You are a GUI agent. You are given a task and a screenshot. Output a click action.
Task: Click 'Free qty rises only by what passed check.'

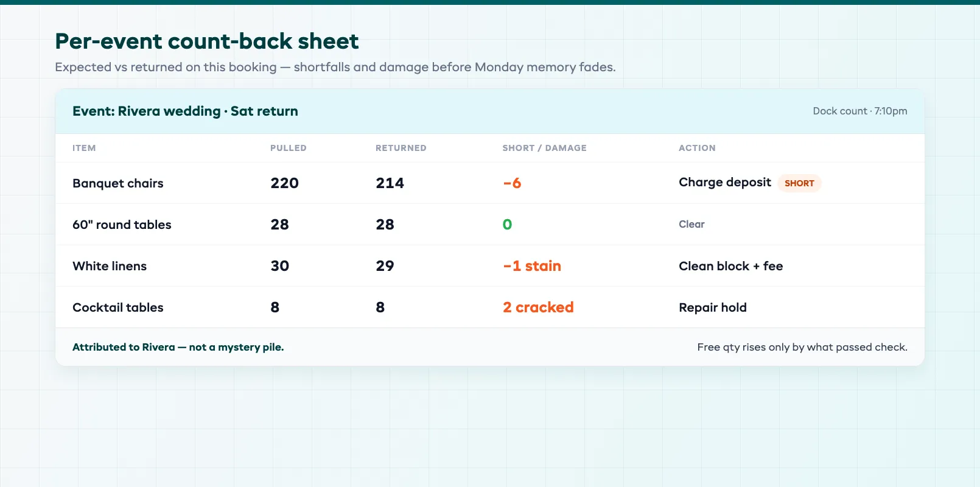pyautogui.click(x=802, y=347)
